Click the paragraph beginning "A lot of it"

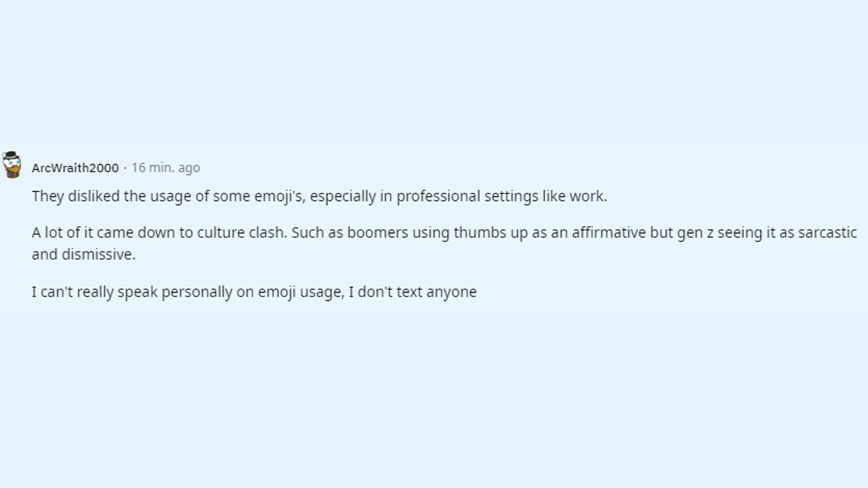[444, 244]
